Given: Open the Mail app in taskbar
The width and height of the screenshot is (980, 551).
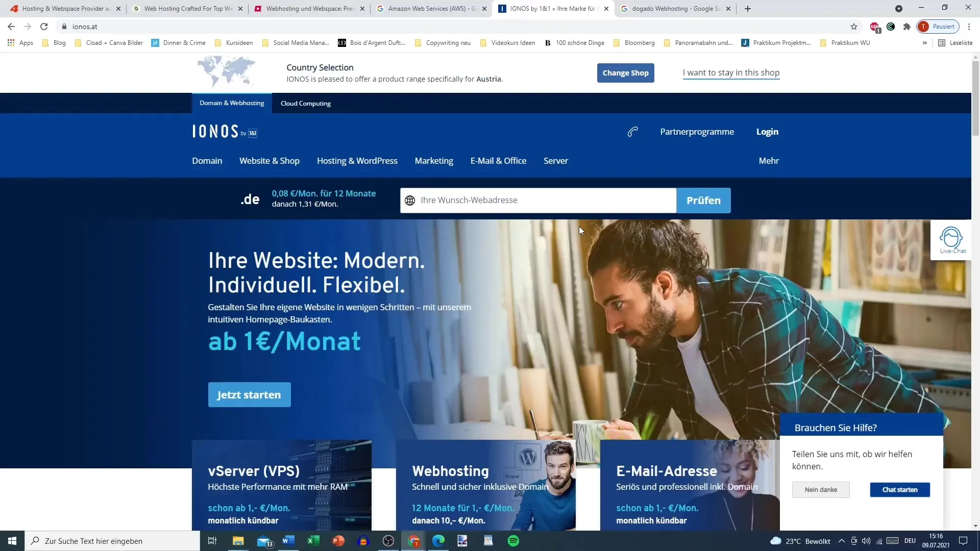Looking at the screenshot, I should [264, 541].
